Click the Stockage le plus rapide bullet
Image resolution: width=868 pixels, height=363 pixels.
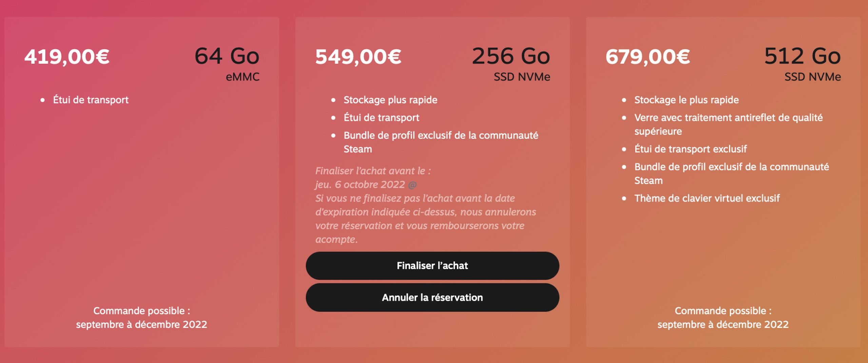[686, 100]
